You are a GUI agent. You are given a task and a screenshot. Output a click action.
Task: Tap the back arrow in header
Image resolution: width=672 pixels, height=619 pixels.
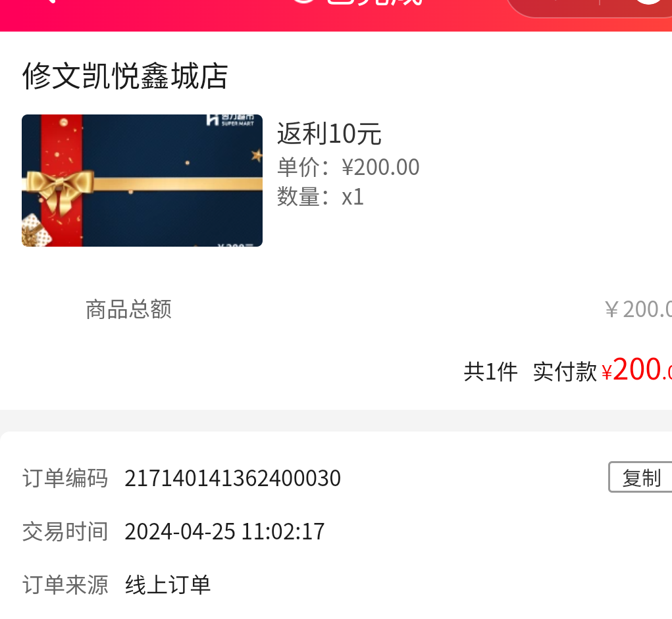pyautogui.click(x=49, y=1)
